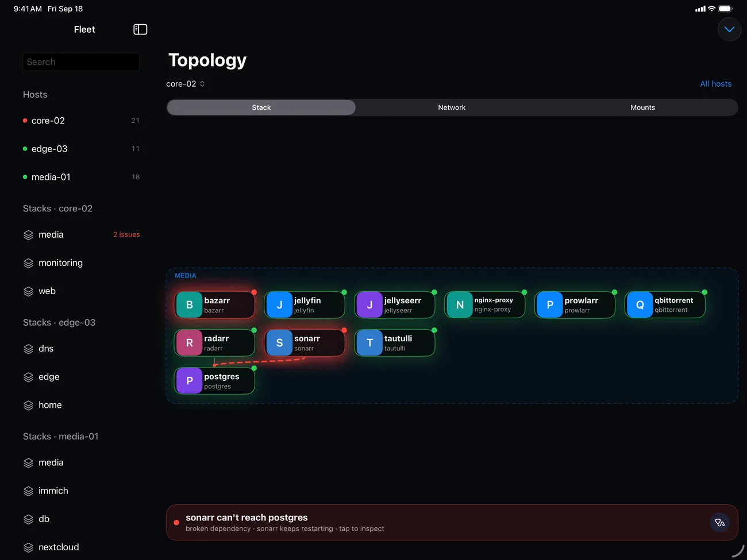The height and width of the screenshot is (560, 747).
Task: Select the radarr container name
Action: 216,338
